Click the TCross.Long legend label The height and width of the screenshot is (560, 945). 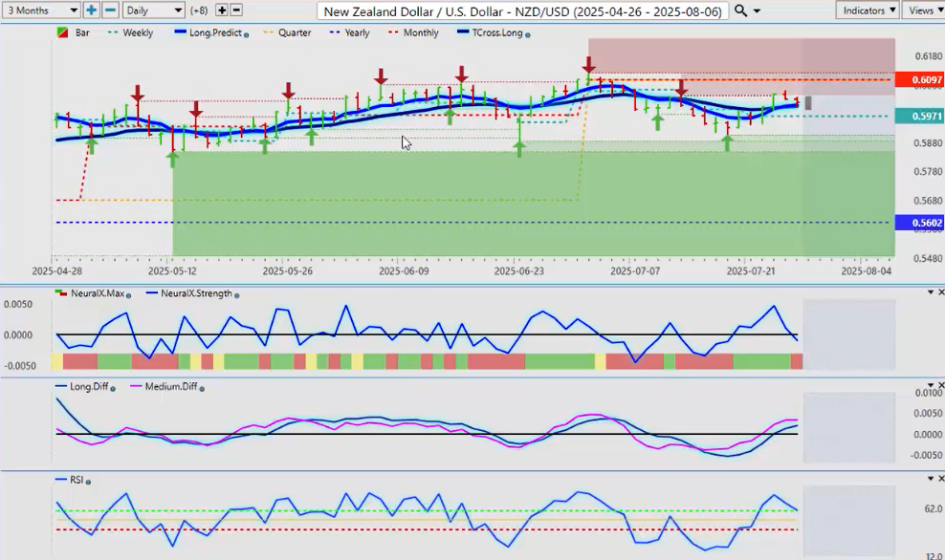coord(494,32)
